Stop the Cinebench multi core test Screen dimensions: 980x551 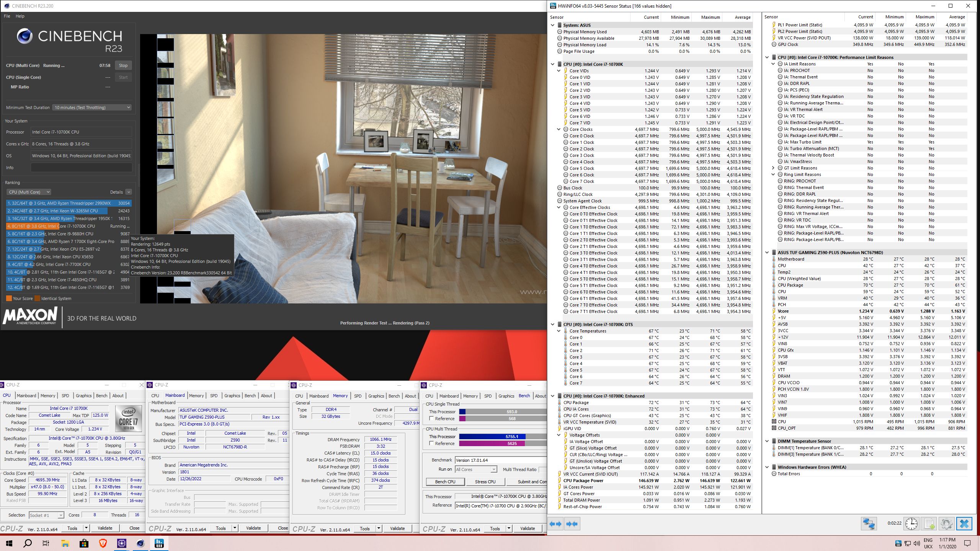click(123, 65)
